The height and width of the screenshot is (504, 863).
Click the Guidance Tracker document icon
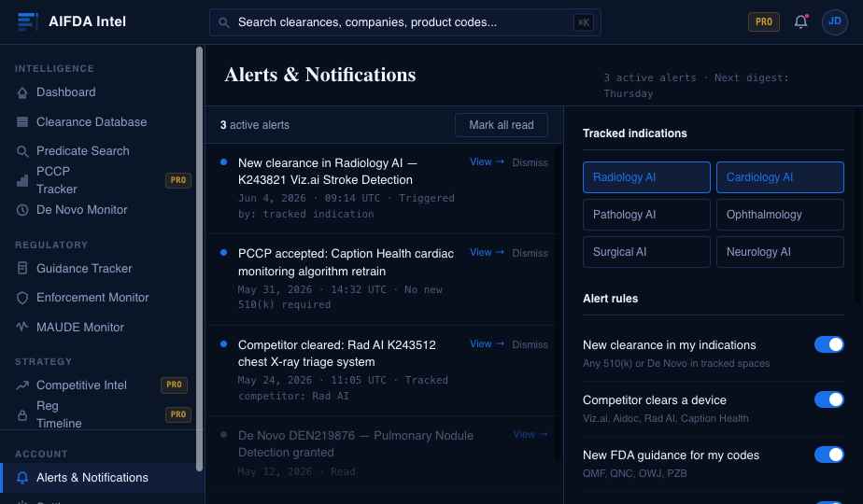pos(22,269)
